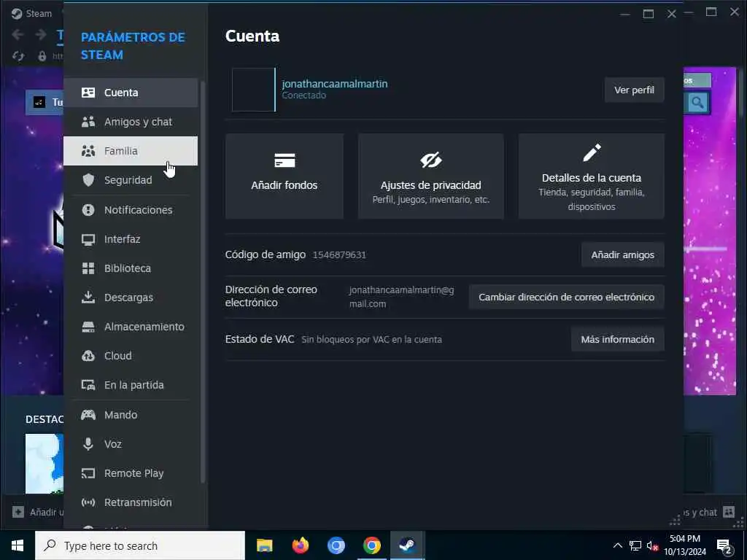Image resolution: width=747 pixels, height=560 pixels.
Task: Click the taskbar clock showing 5:04 PM
Action: click(x=685, y=545)
